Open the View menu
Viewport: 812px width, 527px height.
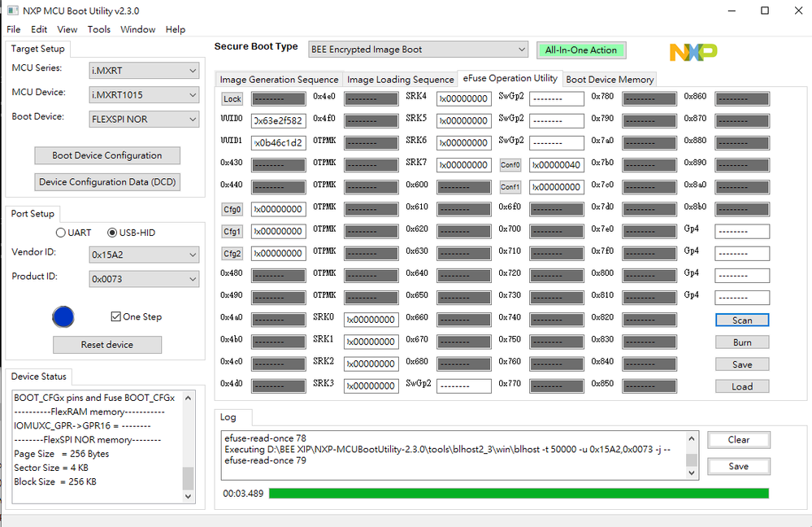67,29
